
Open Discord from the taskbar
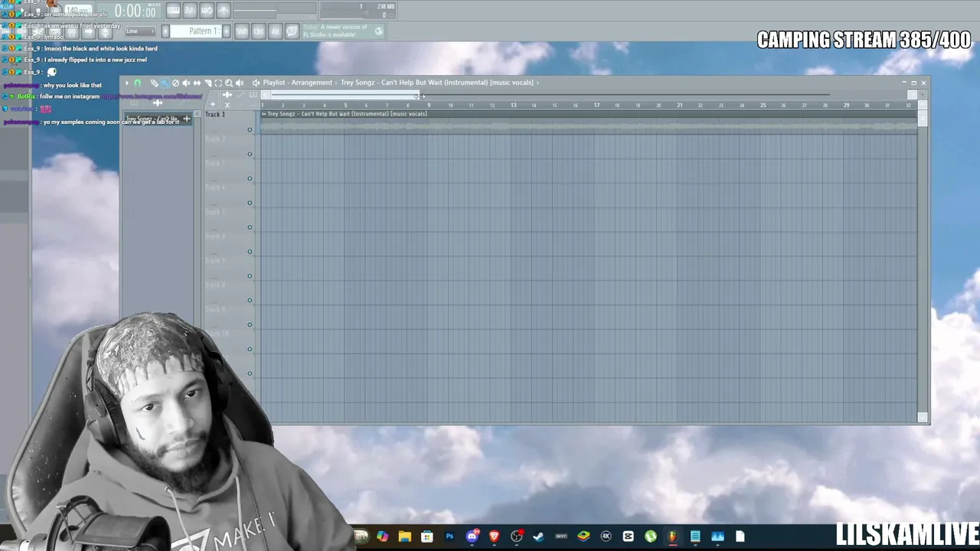coord(472,536)
